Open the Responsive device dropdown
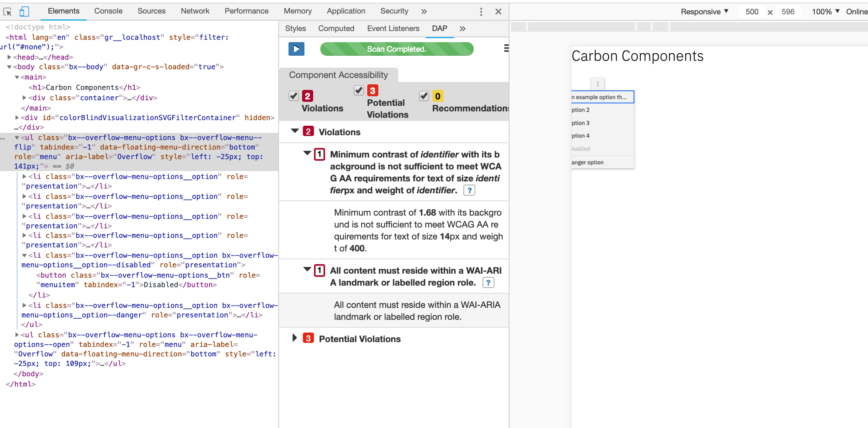 [704, 12]
